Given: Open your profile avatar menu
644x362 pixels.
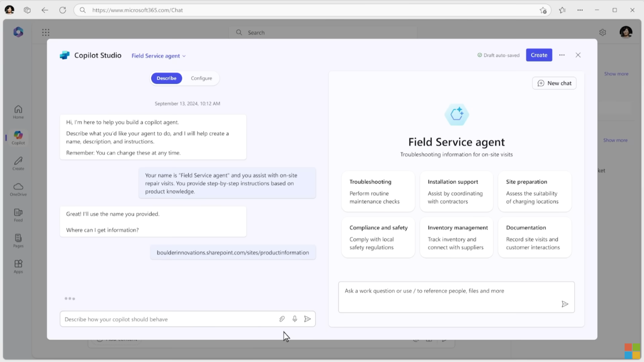Looking at the screenshot, I should point(626,32).
